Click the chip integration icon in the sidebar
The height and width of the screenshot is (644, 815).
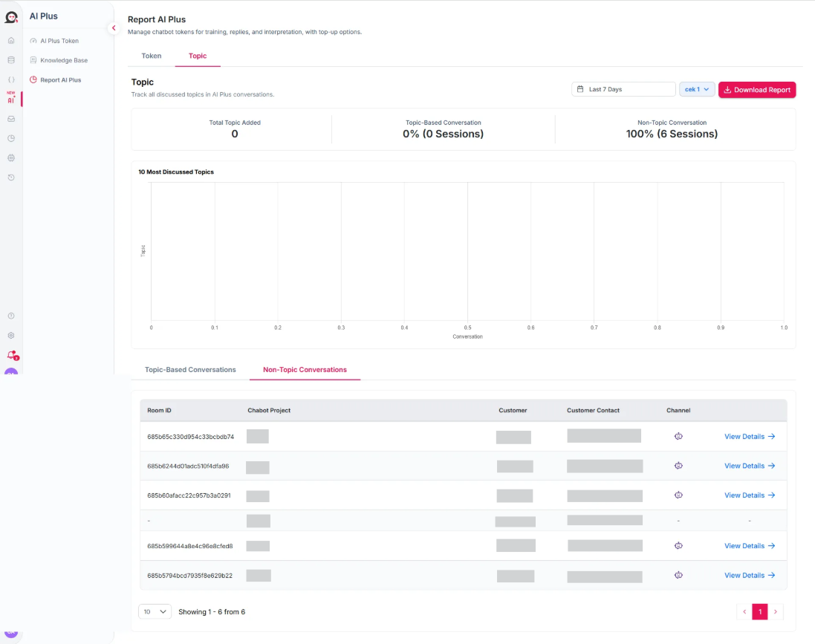[x=11, y=157]
